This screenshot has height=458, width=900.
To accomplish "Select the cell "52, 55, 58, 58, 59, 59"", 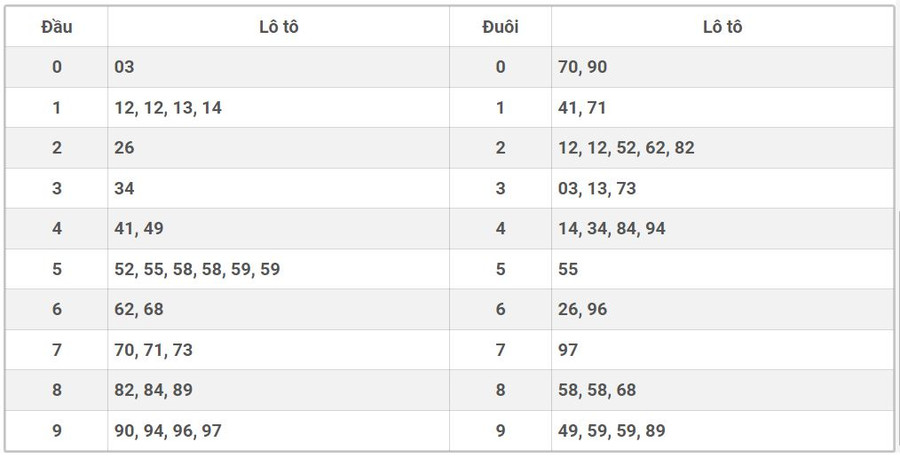I will coord(197,269).
